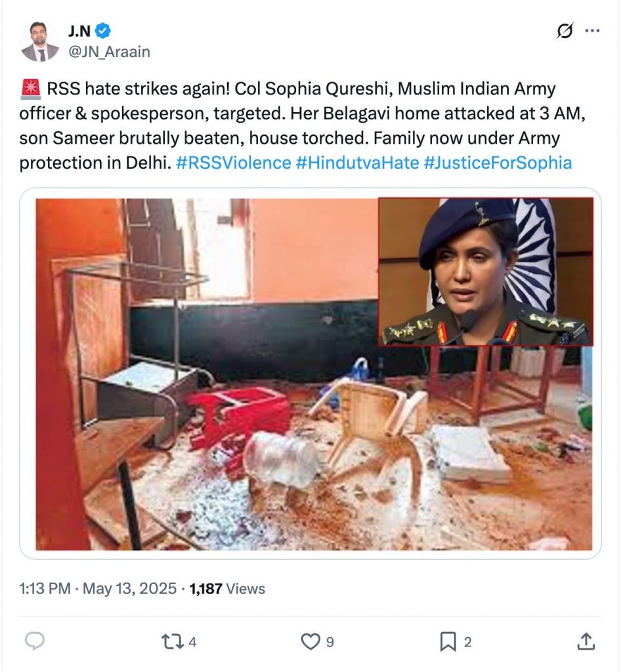Click the reply comment icon
621x672 pixels.
point(33,641)
